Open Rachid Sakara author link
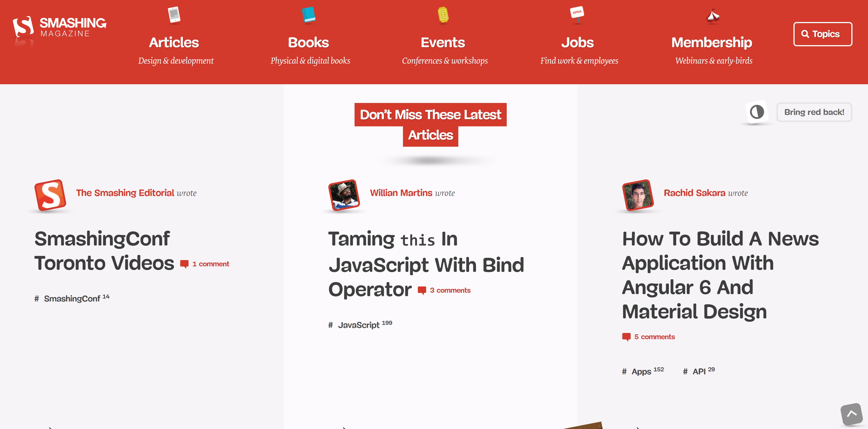This screenshot has height=429, width=868. [695, 193]
